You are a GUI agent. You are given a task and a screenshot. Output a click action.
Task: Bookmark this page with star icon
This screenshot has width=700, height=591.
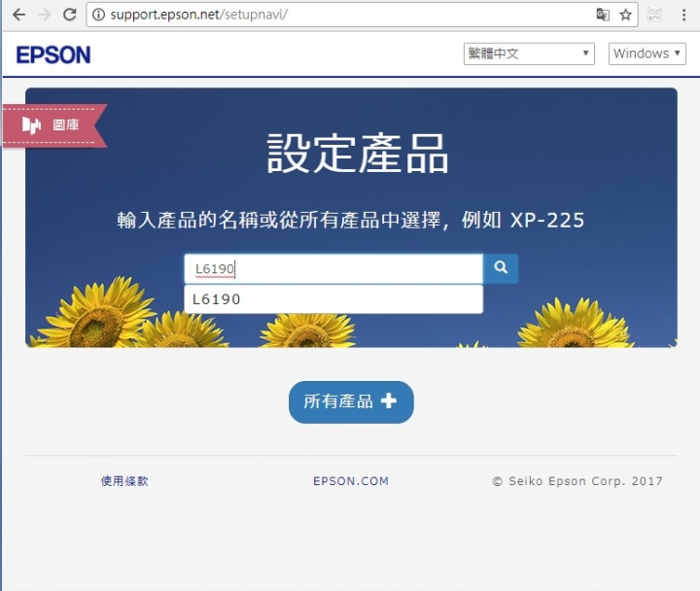625,15
